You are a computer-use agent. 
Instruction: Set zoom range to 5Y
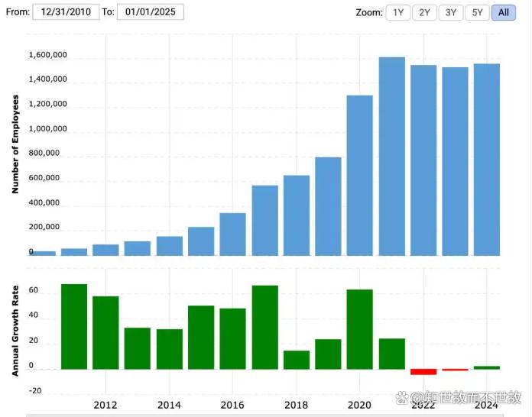(x=477, y=12)
